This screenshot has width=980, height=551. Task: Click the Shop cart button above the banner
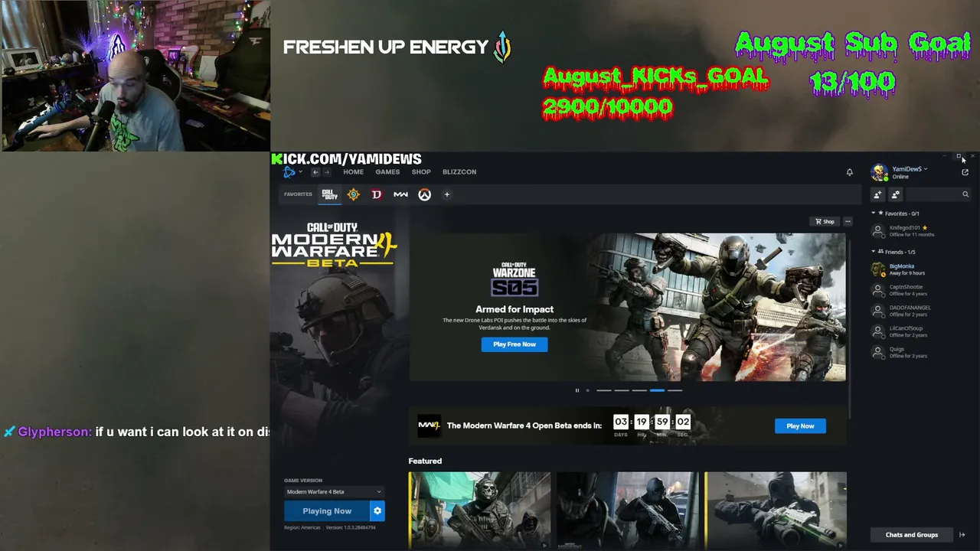(x=825, y=222)
